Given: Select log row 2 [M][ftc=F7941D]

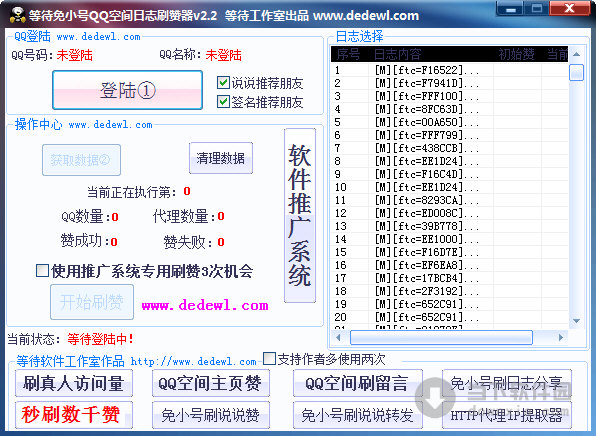Looking at the screenshot, I should 450,83.
